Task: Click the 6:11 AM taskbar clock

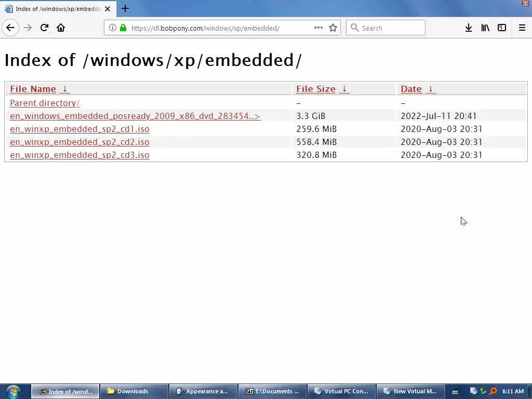Action: [x=513, y=391]
